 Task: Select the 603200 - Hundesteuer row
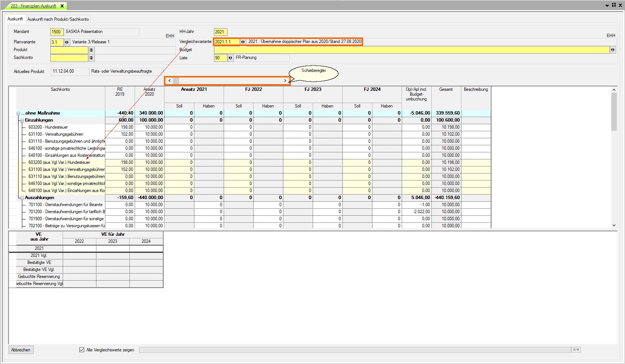(x=48, y=127)
